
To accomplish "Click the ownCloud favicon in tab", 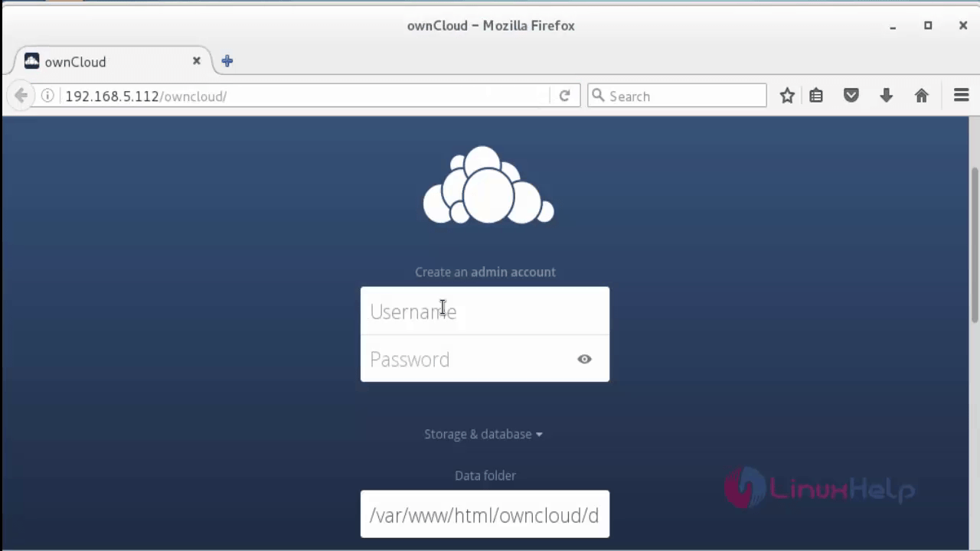I will [x=31, y=61].
